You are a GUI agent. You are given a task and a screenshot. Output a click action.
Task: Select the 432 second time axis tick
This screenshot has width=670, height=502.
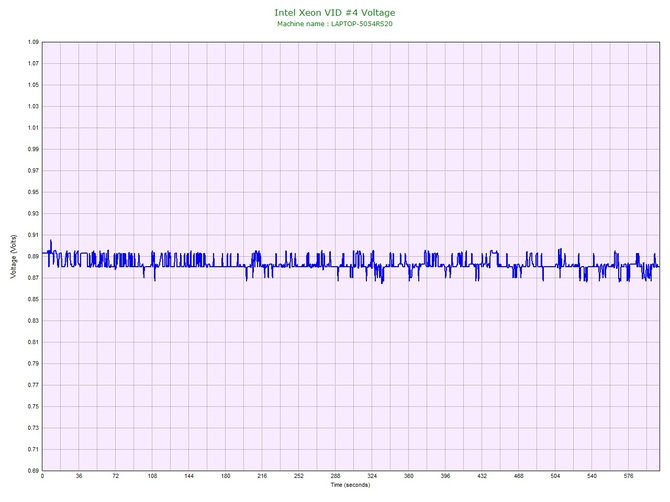click(482, 477)
